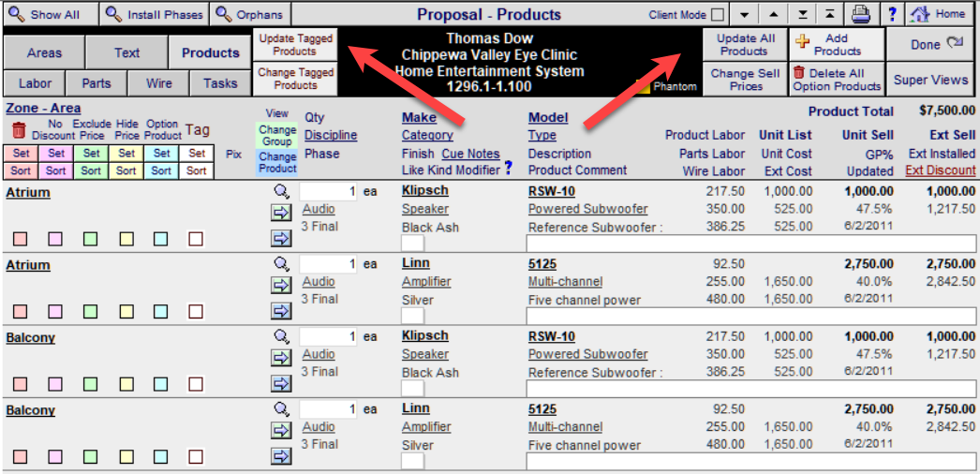
Task: Edit quantity field for Atrium Klipsch row
Action: (328, 192)
